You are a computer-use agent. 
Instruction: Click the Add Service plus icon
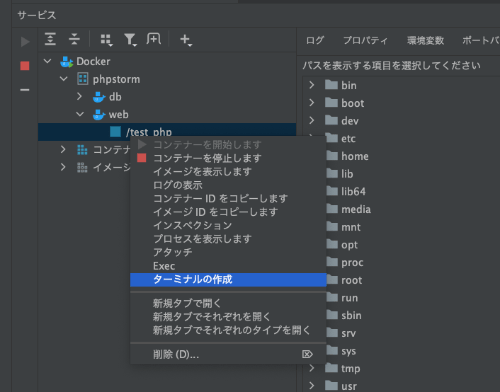[x=185, y=40]
